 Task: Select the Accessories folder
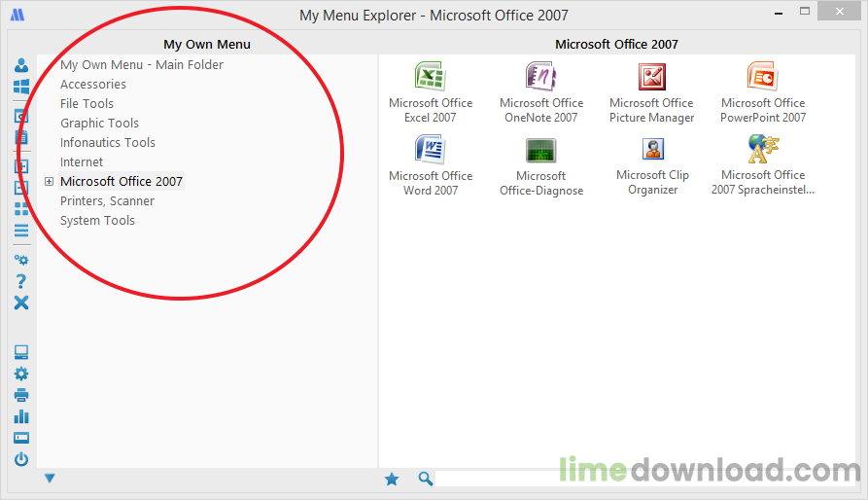93,85
